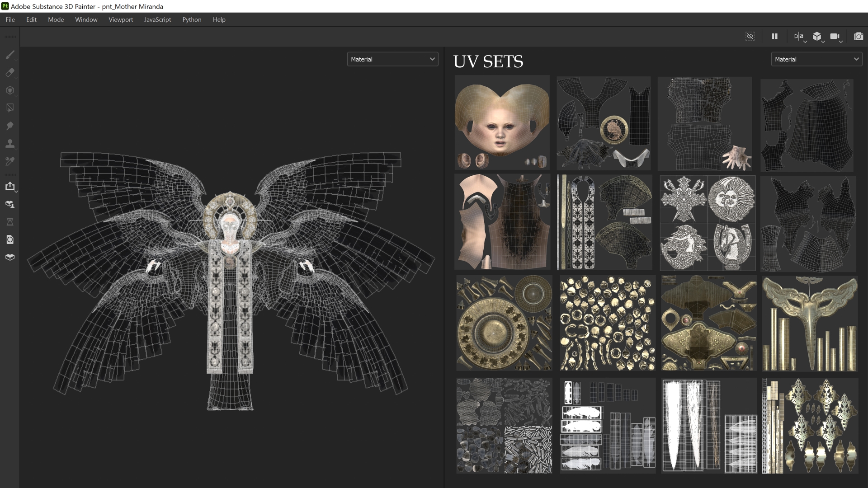Toggle the symmetry mirror button

pos(798,37)
